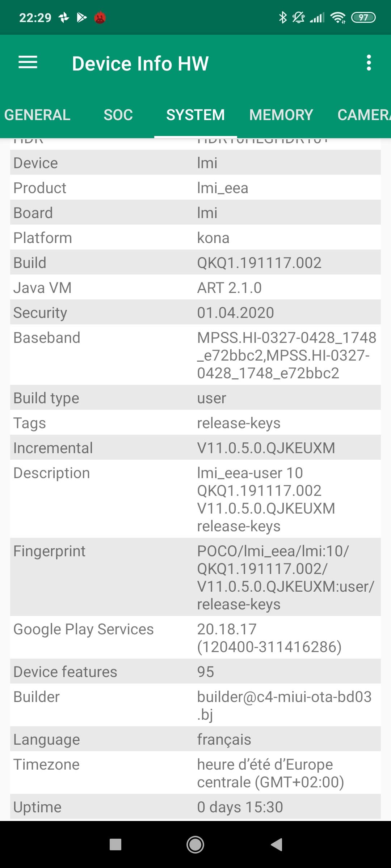
Task: Tap the Google Play Services row
Action: pyautogui.click(x=195, y=638)
